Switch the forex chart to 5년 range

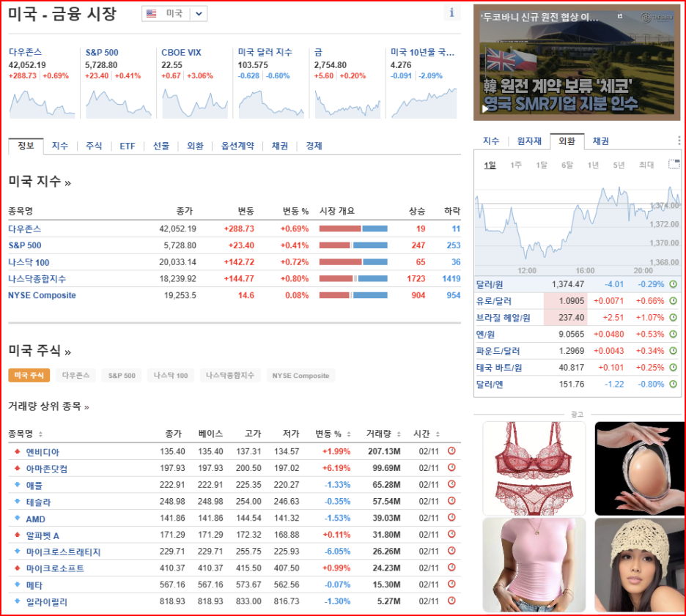[x=619, y=165]
